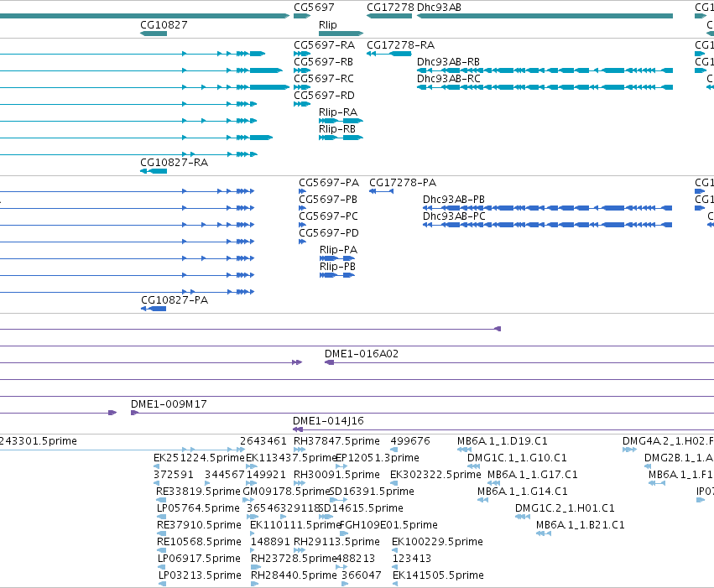
Task: Select feature 499676
Action: tap(410, 441)
